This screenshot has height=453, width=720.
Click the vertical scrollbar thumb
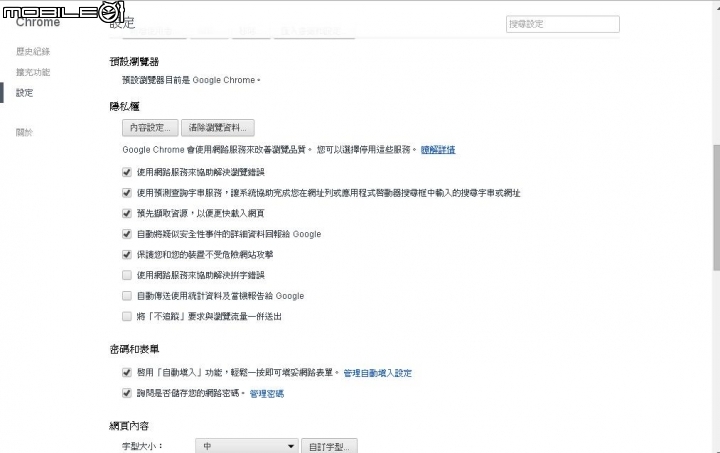tap(716, 207)
